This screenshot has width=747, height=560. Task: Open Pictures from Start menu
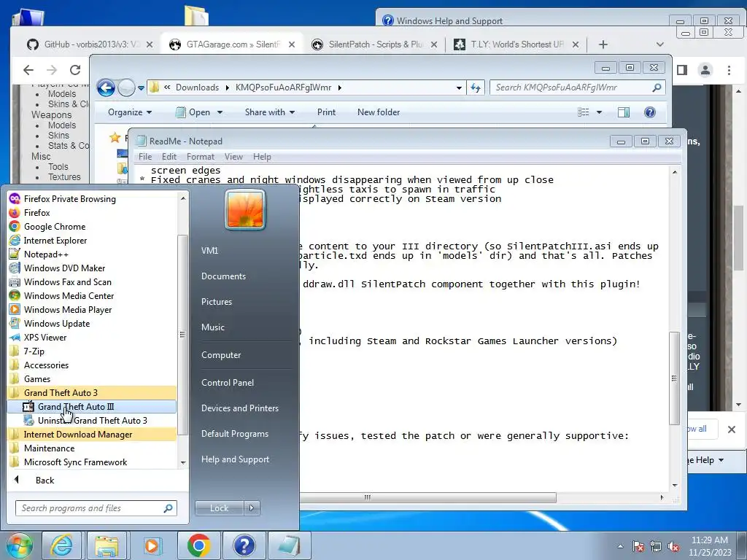[x=216, y=301]
